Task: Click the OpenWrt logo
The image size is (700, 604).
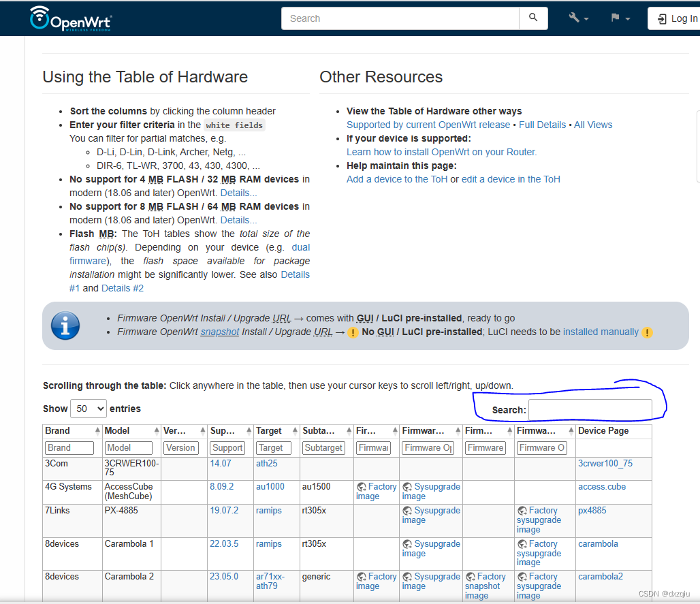Action: tap(71, 19)
